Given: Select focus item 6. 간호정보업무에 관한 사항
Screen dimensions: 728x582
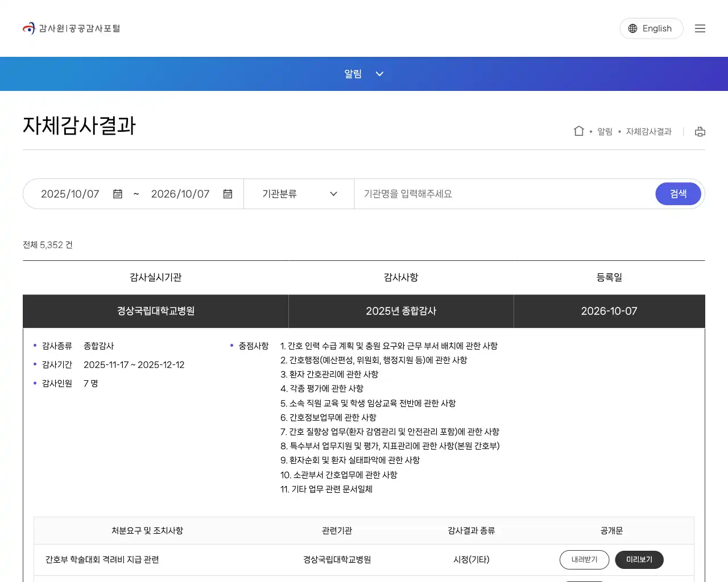Looking at the screenshot, I should point(328,418).
